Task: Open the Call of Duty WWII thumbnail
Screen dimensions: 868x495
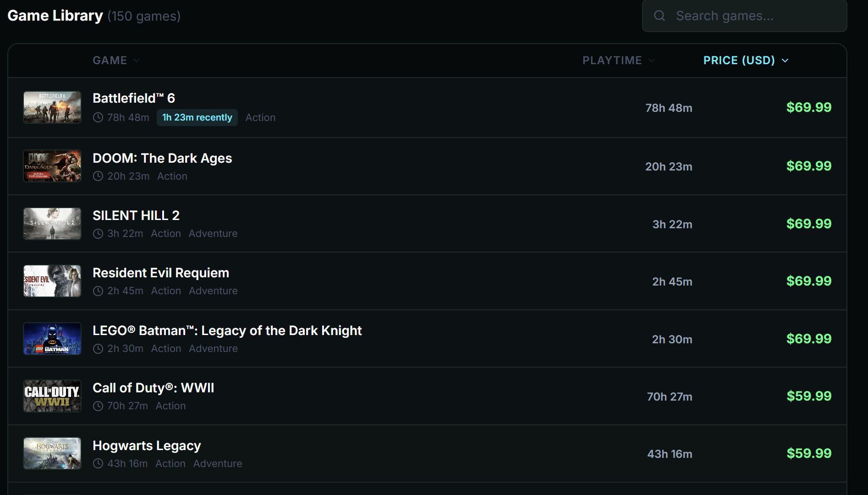Action: tap(52, 396)
